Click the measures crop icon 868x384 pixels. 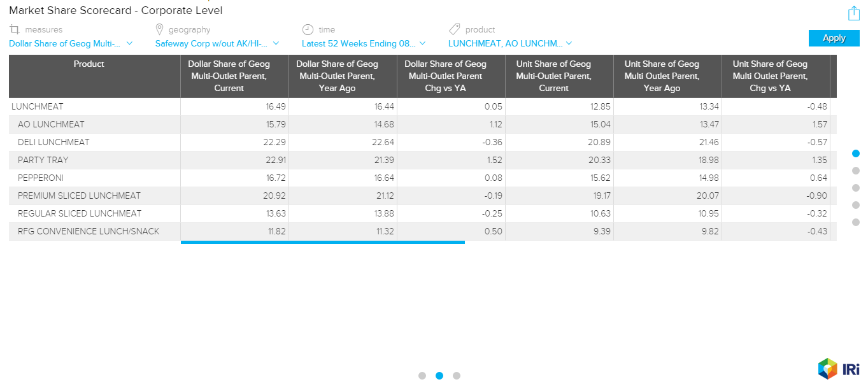[15, 29]
